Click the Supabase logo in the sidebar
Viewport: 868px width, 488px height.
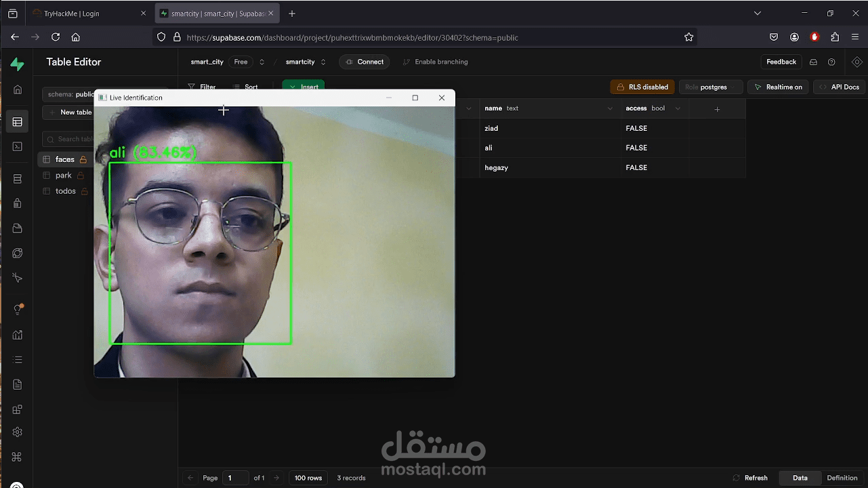point(18,64)
